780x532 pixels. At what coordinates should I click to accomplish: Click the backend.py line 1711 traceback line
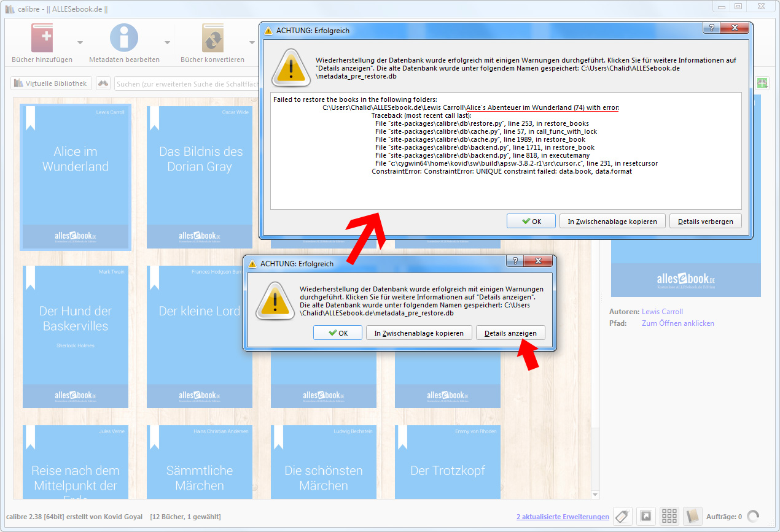coord(485,147)
